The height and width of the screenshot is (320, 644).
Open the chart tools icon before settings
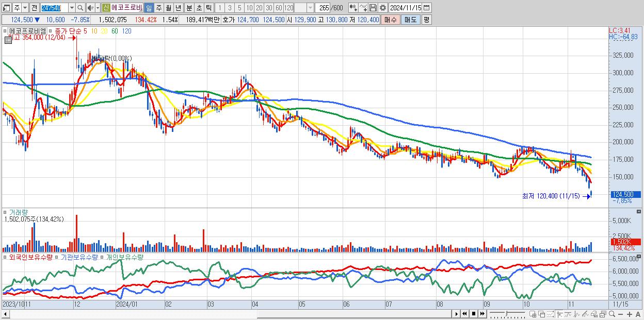pyautogui.click(x=353, y=8)
